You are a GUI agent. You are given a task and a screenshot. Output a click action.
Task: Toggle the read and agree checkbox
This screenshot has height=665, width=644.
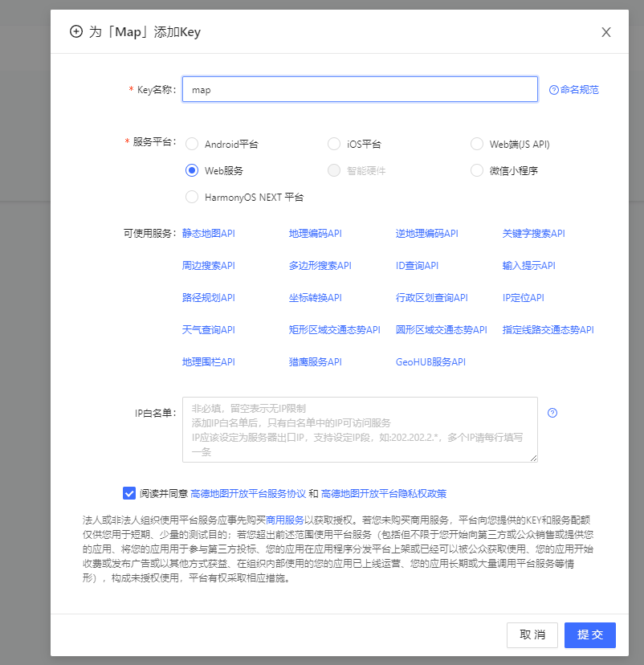[x=129, y=493]
